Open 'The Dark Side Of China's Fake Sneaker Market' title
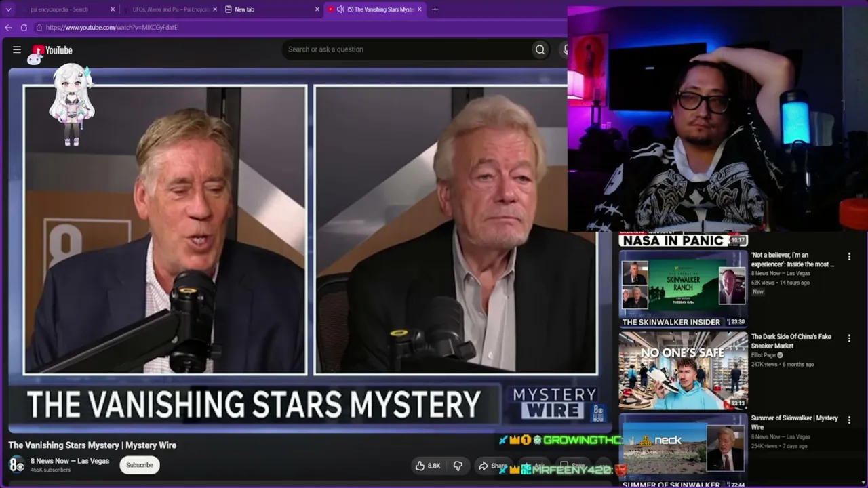 791,341
